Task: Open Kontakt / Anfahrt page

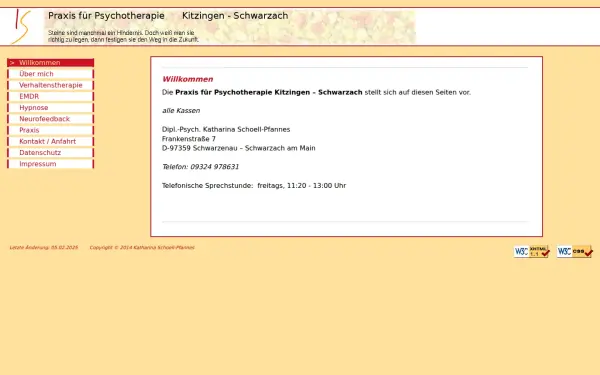Action: click(51, 141)
